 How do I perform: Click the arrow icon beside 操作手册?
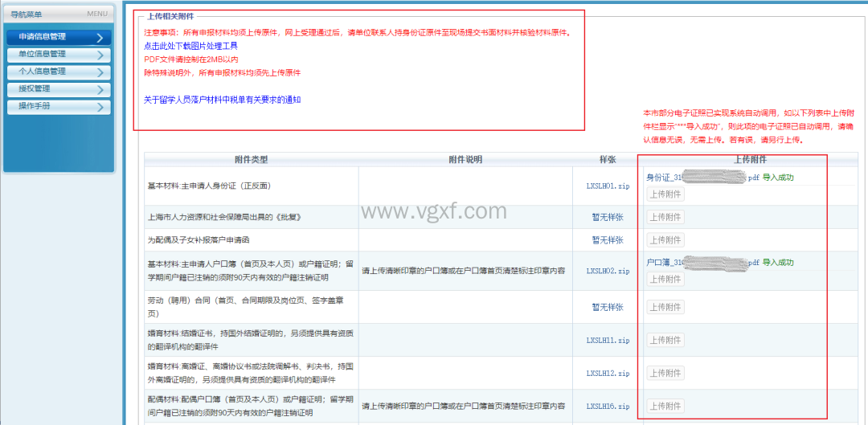click(x=100, y=107)
